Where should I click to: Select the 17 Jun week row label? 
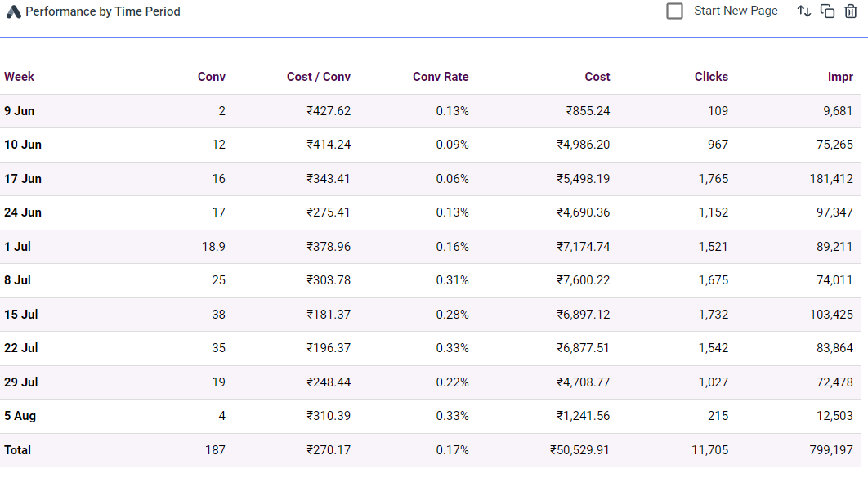click(x=23, y=179)
